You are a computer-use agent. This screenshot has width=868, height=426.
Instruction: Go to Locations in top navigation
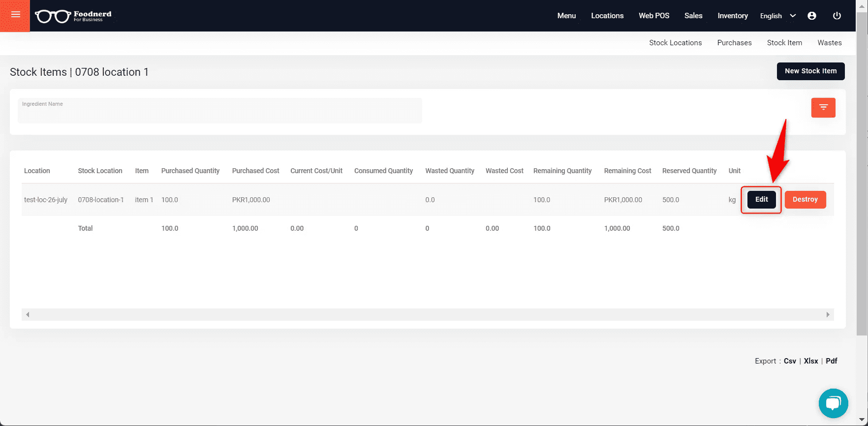coord(607,16)
